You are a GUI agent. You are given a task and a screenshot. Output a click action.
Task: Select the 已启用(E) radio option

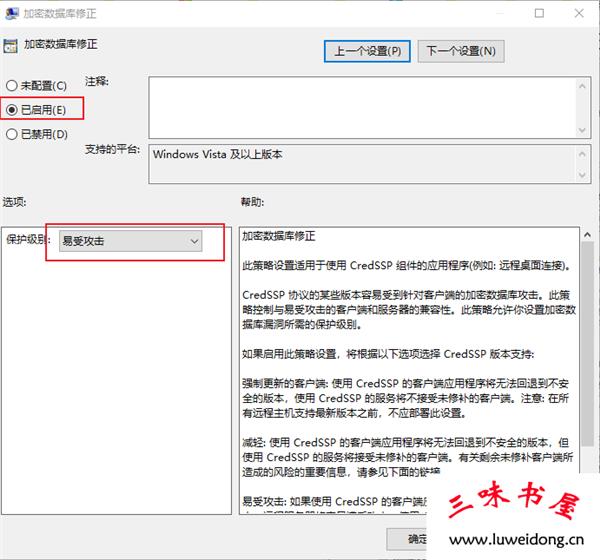click(x=13, y=109)
